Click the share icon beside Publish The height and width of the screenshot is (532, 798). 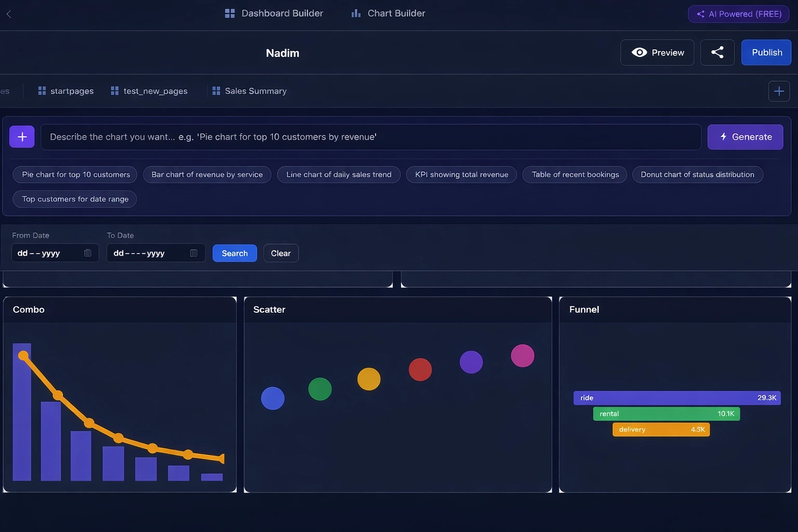(717, 52)
